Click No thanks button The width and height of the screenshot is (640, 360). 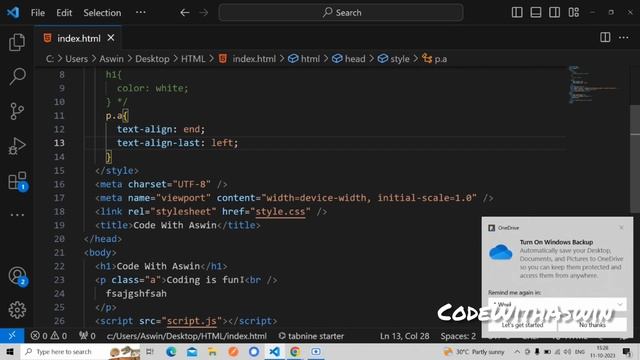click(592, 325)
